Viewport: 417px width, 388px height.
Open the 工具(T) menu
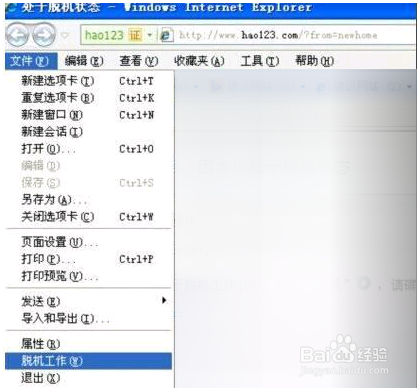pyautogui.click(x=260, y=61)
